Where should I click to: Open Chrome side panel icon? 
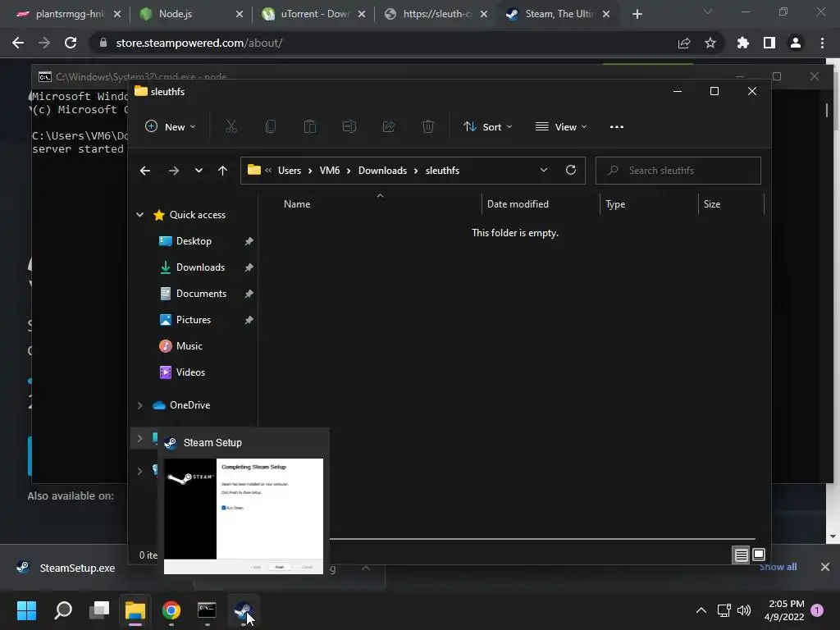(x=769, y=43)
